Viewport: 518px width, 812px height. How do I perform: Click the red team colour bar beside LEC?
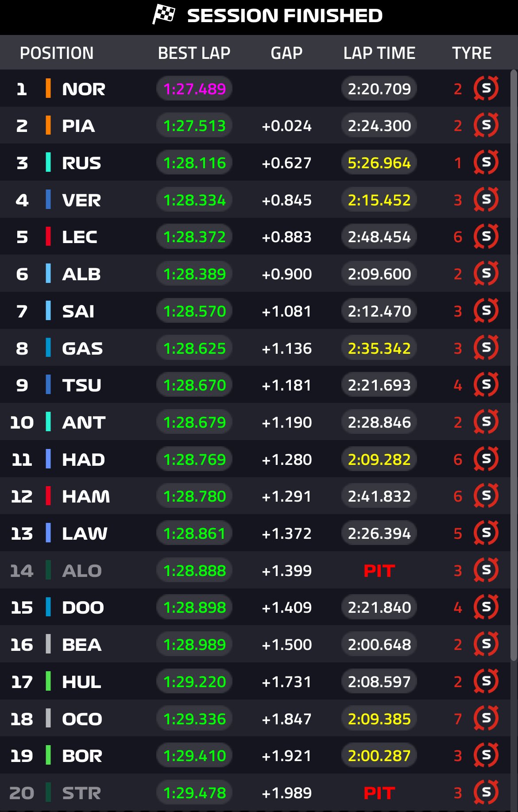48,237
